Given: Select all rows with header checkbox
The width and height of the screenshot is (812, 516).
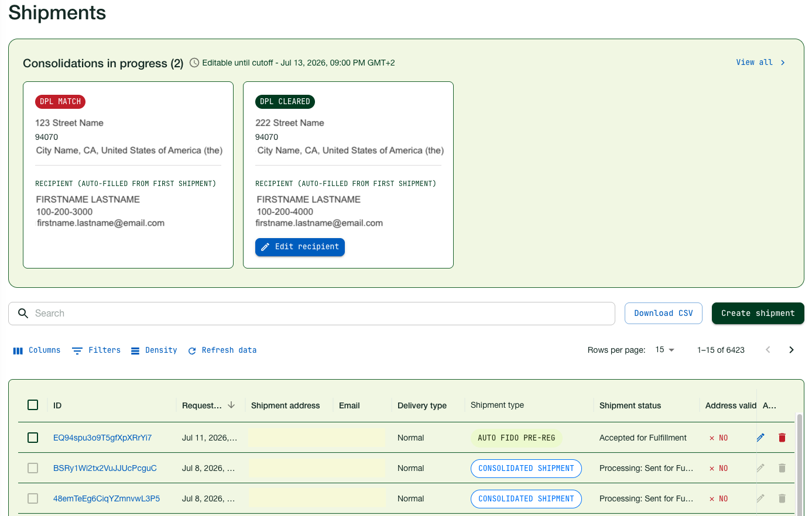Looking at the screenshot, I should 33,405.
